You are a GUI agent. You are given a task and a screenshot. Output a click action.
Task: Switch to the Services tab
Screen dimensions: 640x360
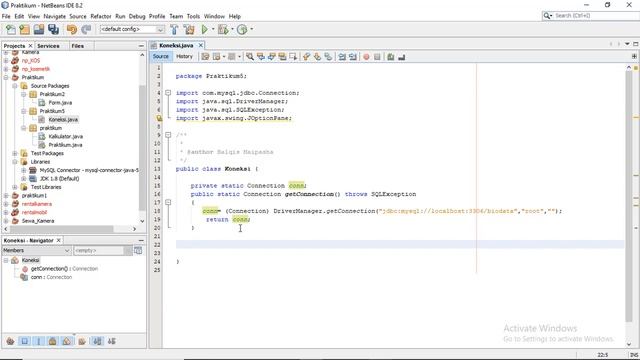point(48,46)
